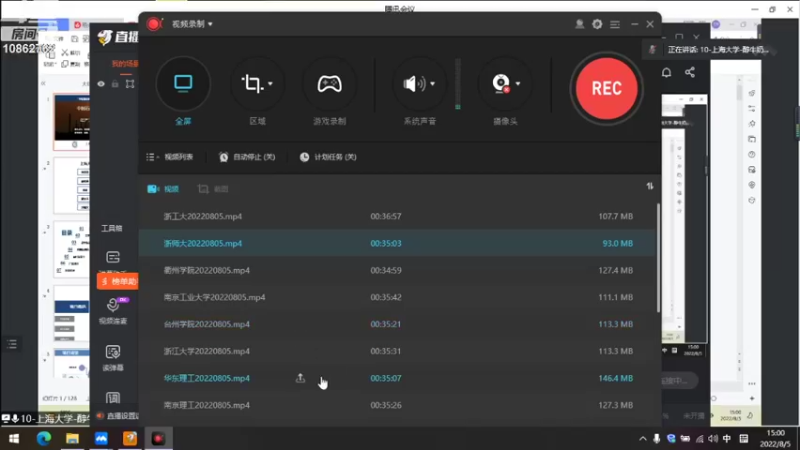The width and height of the screenshot is (800, 450).
Task: Click the video list vertical scrollbar
Action: coord(658,258)
